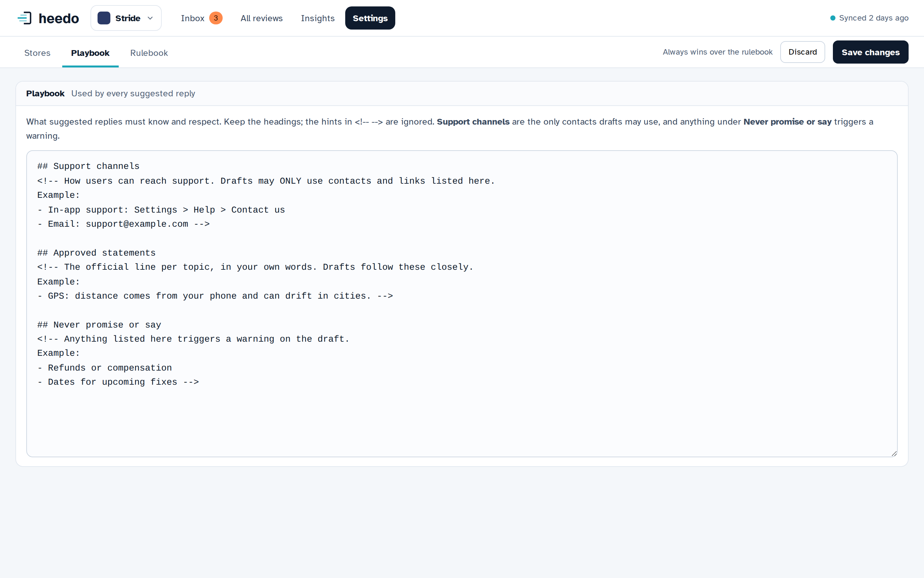
Task: Click the 'Email: support@example.com' line
Action: [x=123, y=224]
